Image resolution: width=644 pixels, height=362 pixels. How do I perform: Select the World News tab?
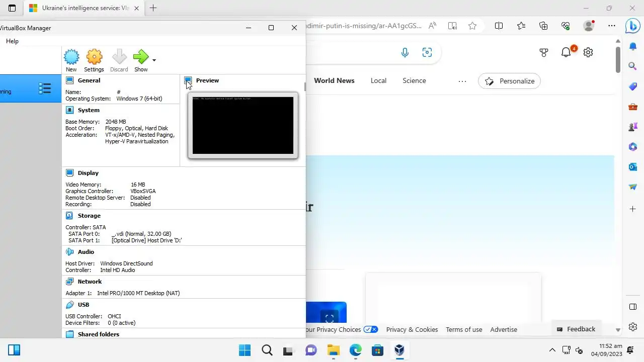coord(334,81)
